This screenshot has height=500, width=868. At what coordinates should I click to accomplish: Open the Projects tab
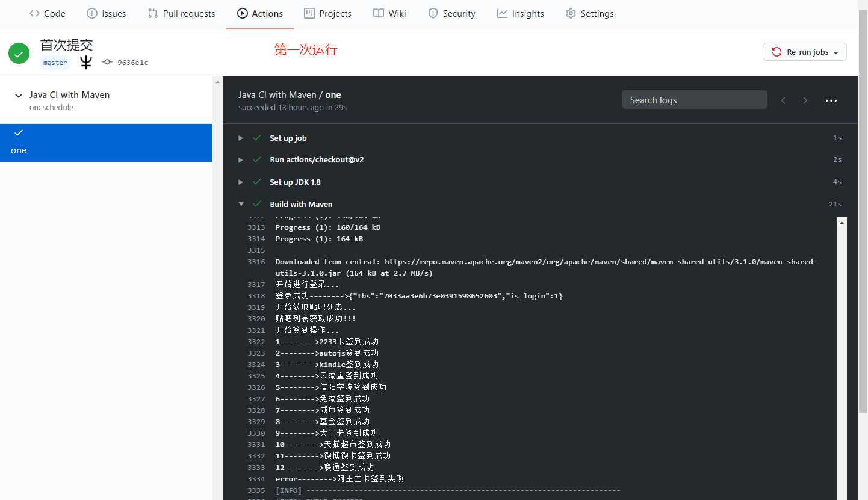327,13
